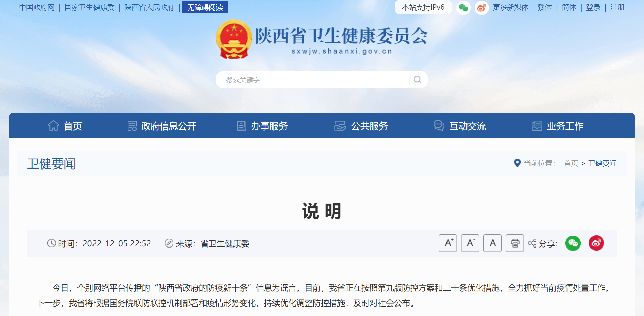644x316 pixels.
Task: Share article via red Weibo icon
Action: point(596,243)
